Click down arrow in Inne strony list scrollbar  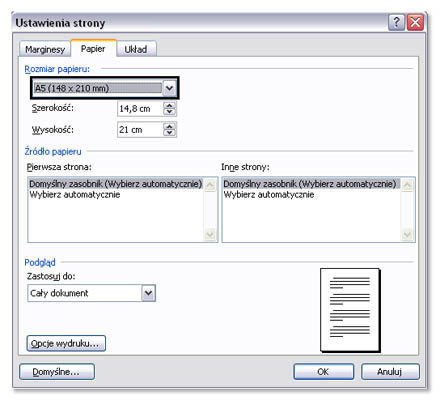407,235
